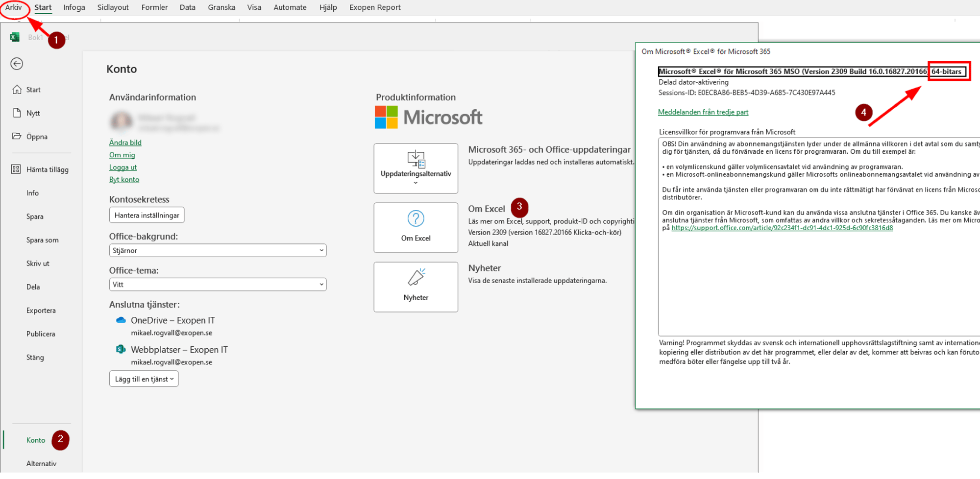Open the Hjälp ribbon tab
This screenshot has width=980, height=479.
click(328, 7)
